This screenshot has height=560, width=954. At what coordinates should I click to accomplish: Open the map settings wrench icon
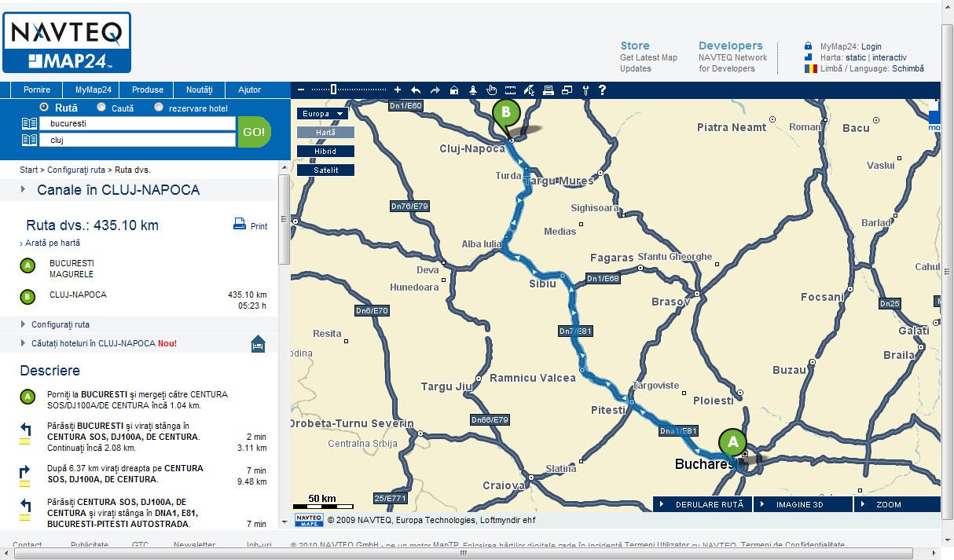pyautogui.click(x=585, y=90)
